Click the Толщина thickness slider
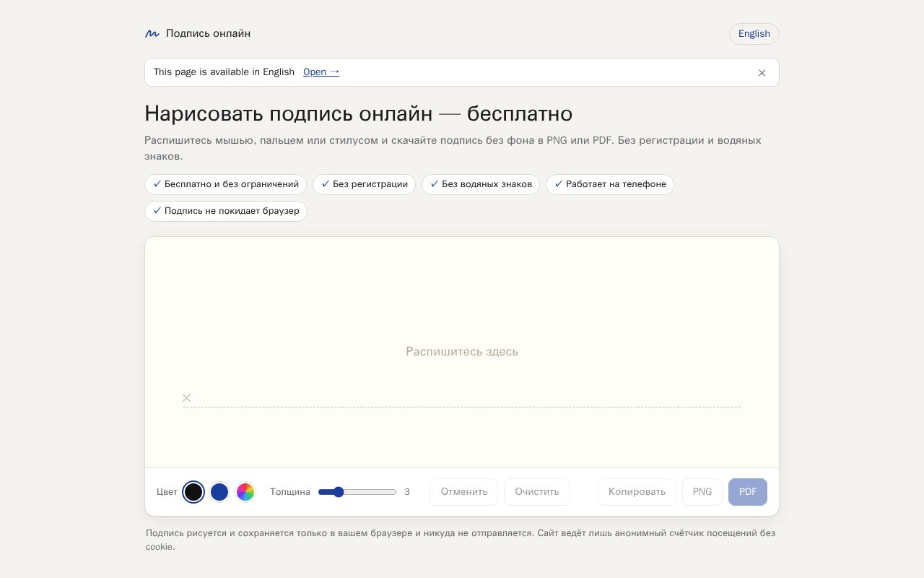The height and width of the screenshot is (578, 924). coord(357,492)
